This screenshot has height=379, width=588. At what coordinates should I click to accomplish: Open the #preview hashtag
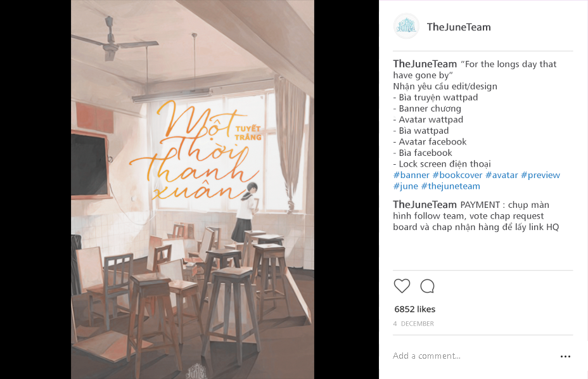coord(540,176)
